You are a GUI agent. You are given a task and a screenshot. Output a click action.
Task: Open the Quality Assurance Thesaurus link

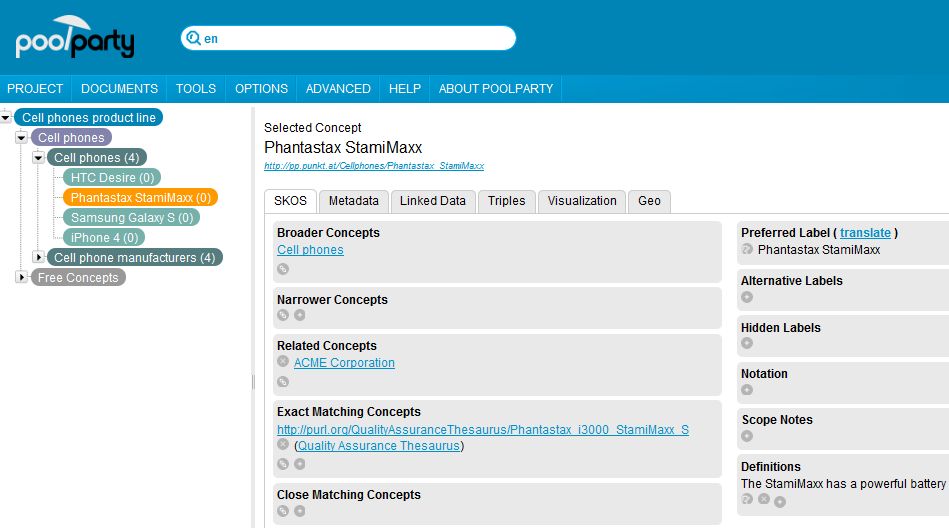[379, 446]
